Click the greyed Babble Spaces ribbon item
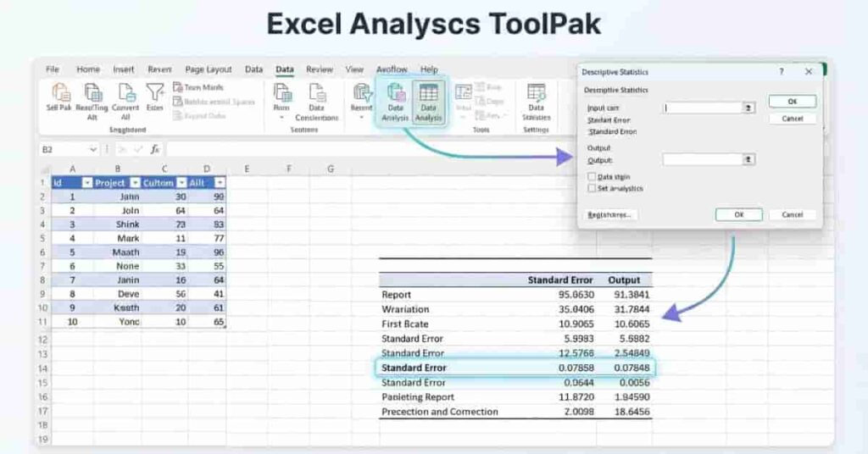The height and width of the screenshot is (454, 868). tap(214, 102)
